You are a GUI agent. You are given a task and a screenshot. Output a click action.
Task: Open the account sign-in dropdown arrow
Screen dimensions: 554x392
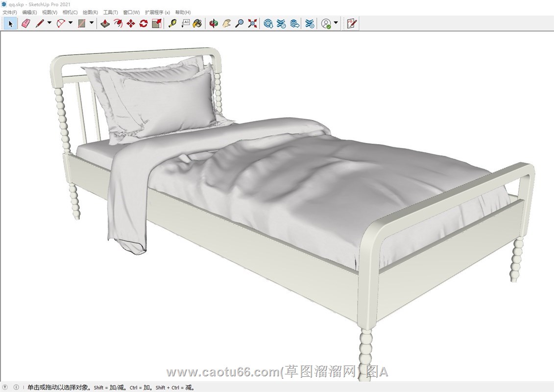click(x=336, y=23)
